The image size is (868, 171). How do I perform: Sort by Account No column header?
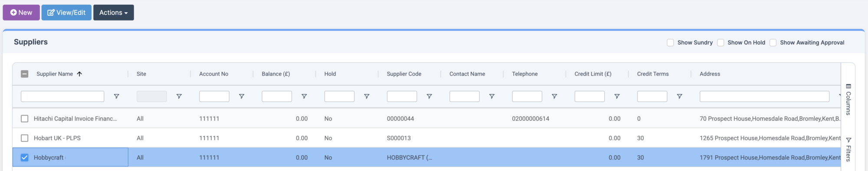pyautogui.click(x=214, y=74)
